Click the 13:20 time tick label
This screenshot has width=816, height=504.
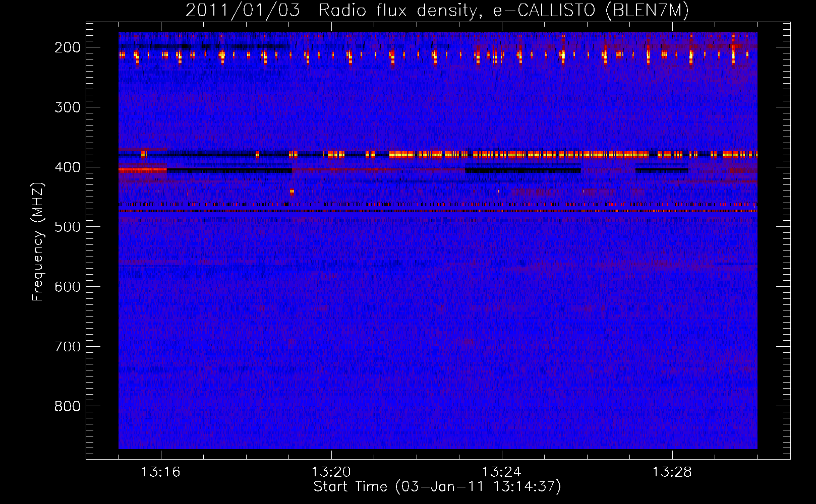(331, 472)
